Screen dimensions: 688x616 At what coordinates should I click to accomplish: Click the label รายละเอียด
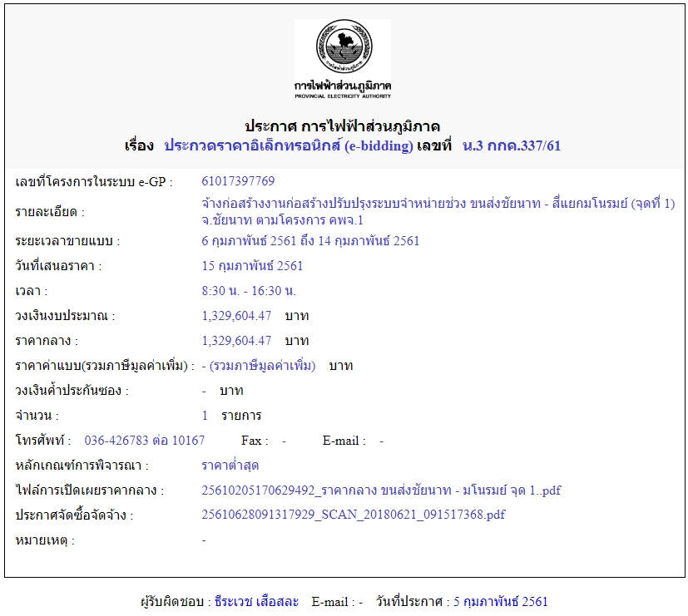[50, 212]
